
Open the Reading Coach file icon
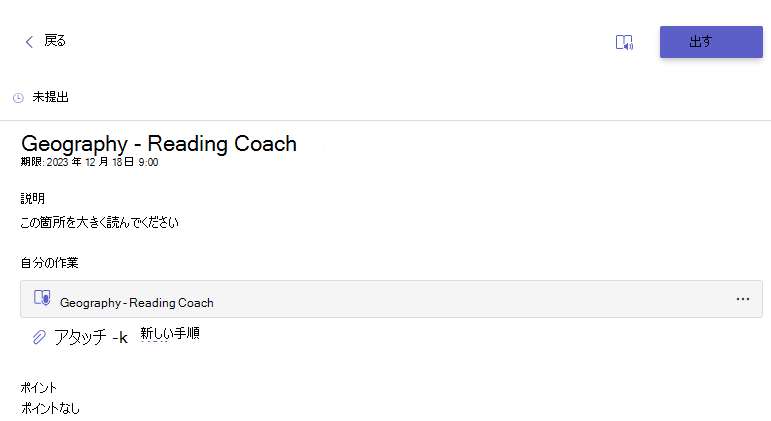click(x=42, y=298)
